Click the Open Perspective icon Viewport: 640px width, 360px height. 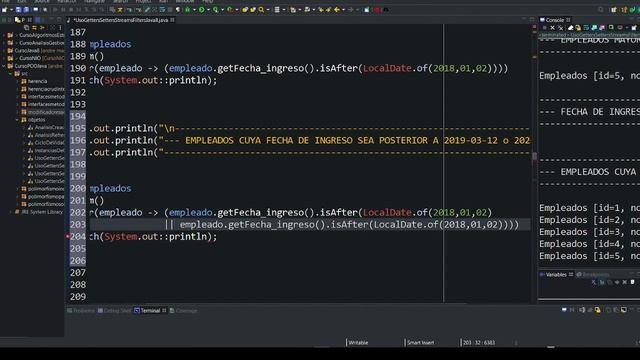point(614,9)
